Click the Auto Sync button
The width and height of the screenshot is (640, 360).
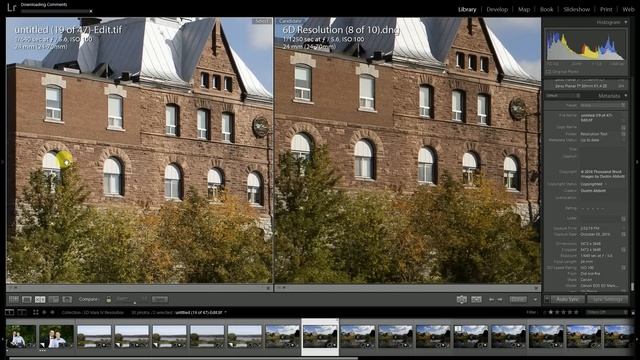point(568,299)
